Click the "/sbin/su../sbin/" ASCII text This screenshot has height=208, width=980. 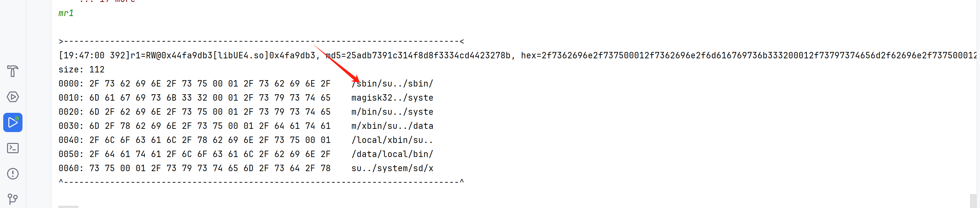pos(392,84)
